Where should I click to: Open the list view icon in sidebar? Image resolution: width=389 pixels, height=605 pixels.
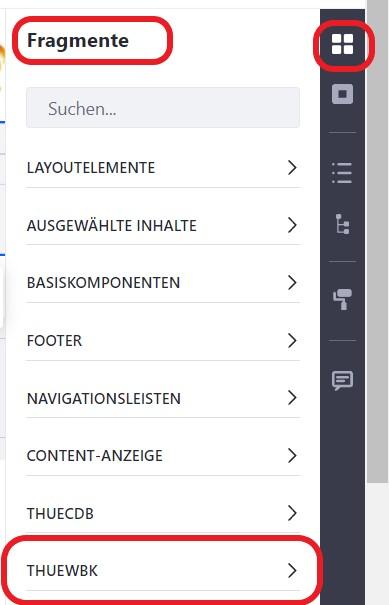(x=342, y=172)
